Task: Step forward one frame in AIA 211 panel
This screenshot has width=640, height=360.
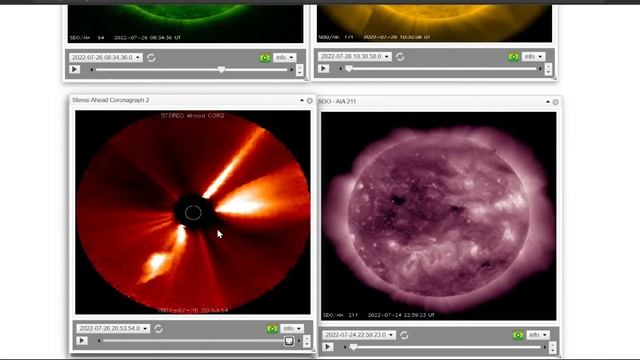Action: [544, 347]
